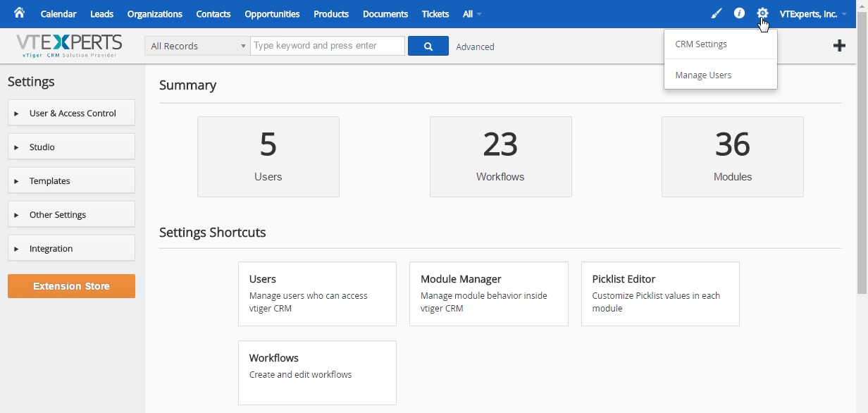Open the Tickets module

(435, 14)
